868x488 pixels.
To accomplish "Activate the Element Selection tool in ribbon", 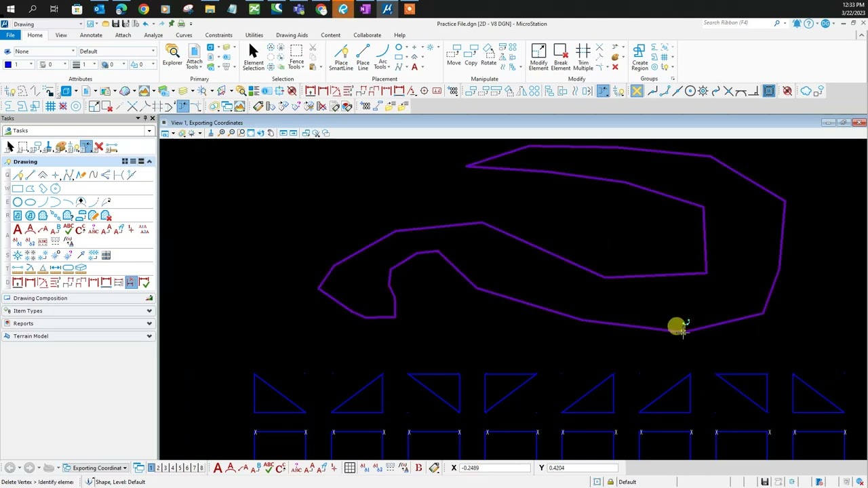I will coord(253,58).
